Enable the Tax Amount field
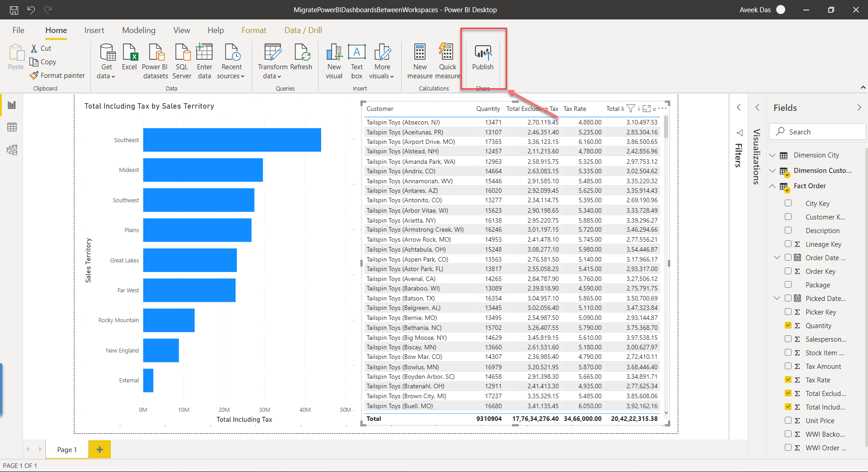The image size is (868, 472). (x=788, y=366)
